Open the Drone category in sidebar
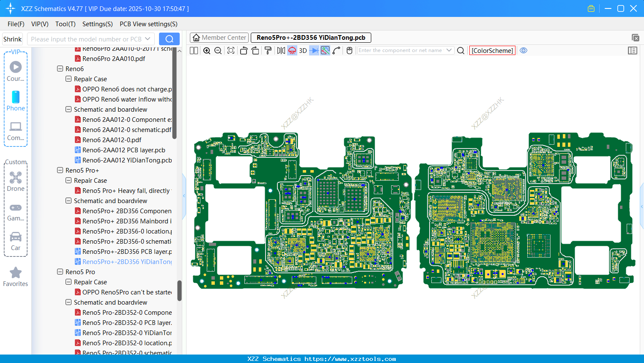Viewport: 644px width, 363px height. pyautogui.click(x=16, y=181)
